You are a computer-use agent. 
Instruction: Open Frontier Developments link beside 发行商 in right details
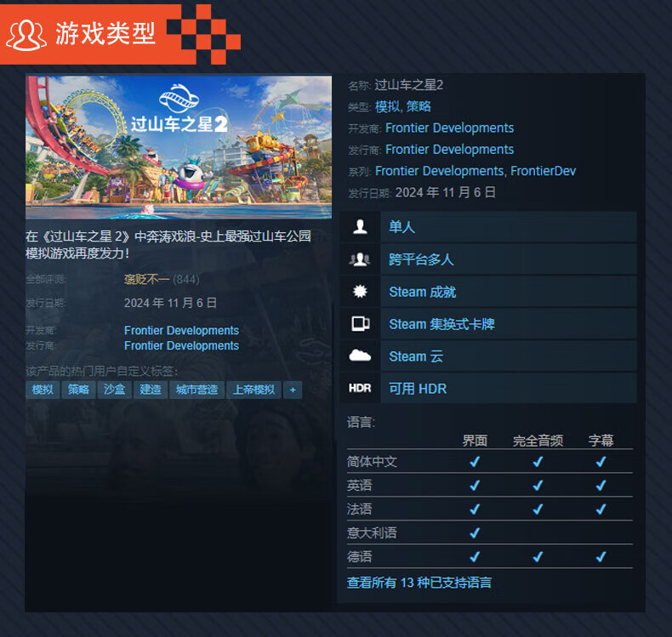450,150
